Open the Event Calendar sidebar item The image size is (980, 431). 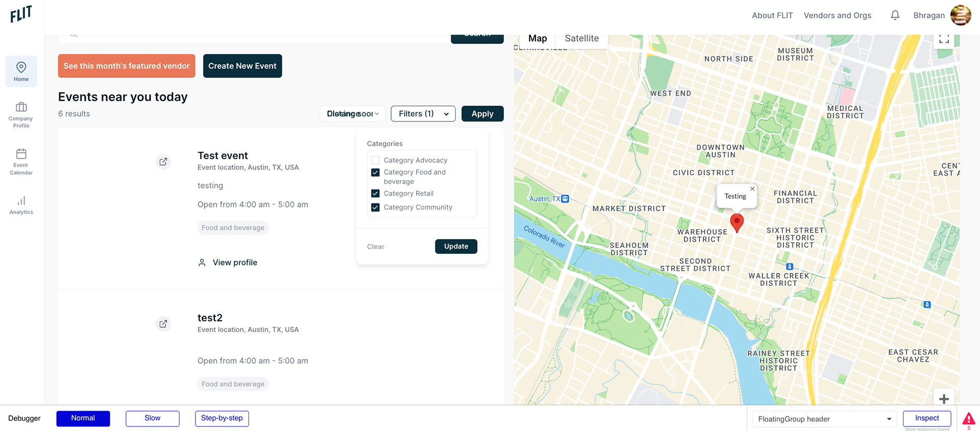[x=21, y=162]
